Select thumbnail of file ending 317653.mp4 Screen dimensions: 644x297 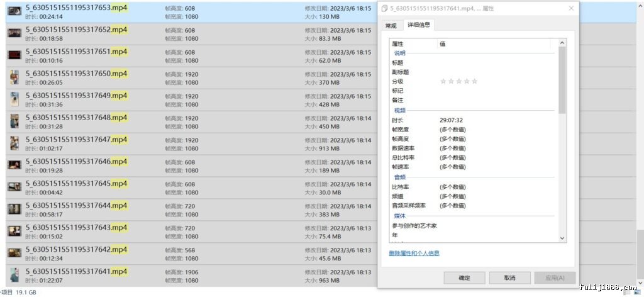(14, 11)
